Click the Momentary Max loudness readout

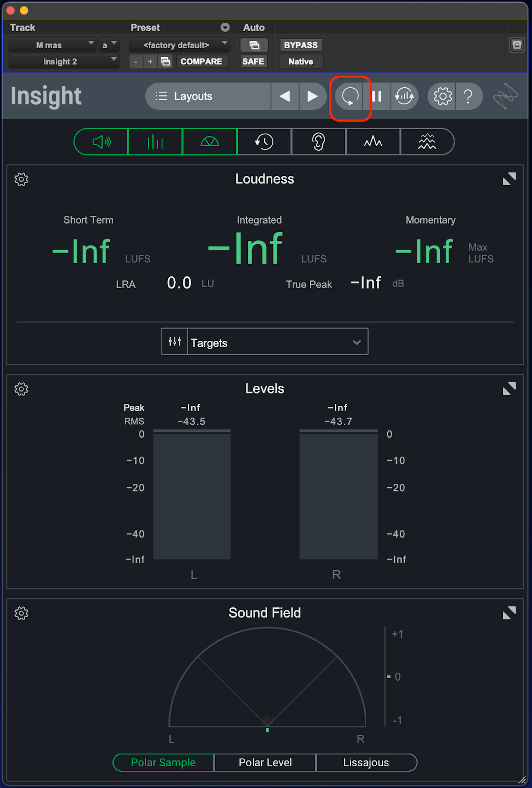(424, 252)
